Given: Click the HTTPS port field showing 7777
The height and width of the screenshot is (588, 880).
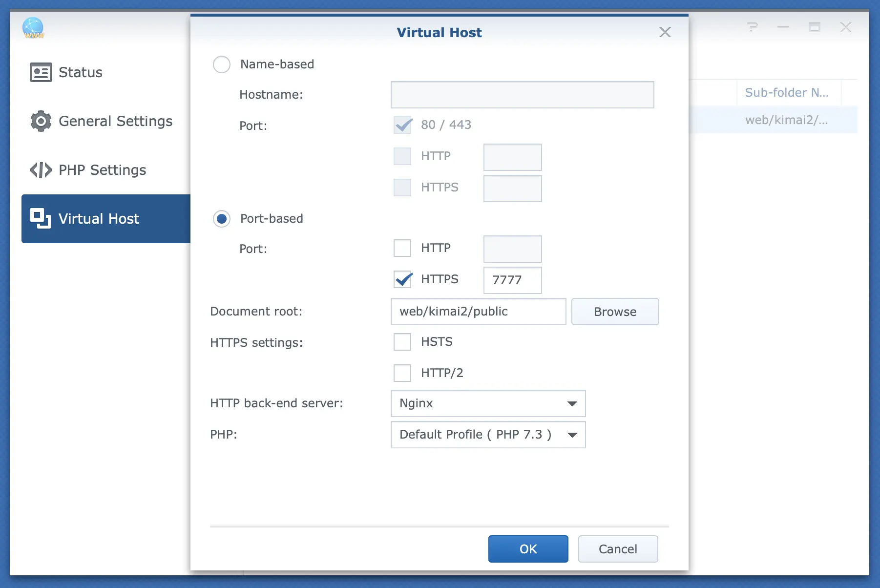Looking at the screenshot, I should tap(512, 280).
